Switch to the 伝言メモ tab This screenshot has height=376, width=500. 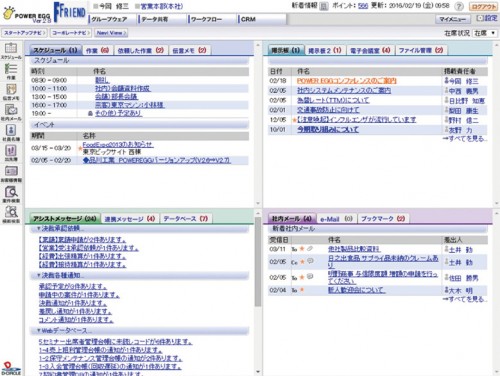point(189,50)
